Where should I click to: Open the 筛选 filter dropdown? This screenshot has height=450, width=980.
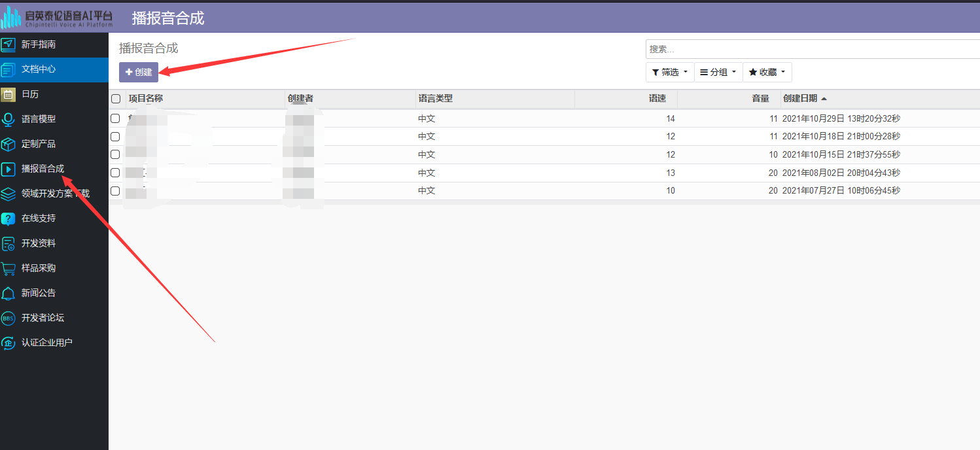(x=669, y=72)
